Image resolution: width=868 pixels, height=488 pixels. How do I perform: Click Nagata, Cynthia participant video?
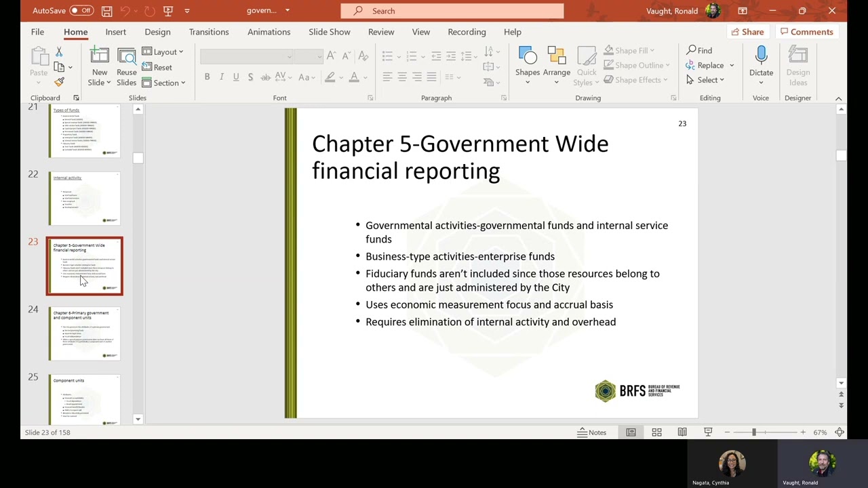[732, 464]
